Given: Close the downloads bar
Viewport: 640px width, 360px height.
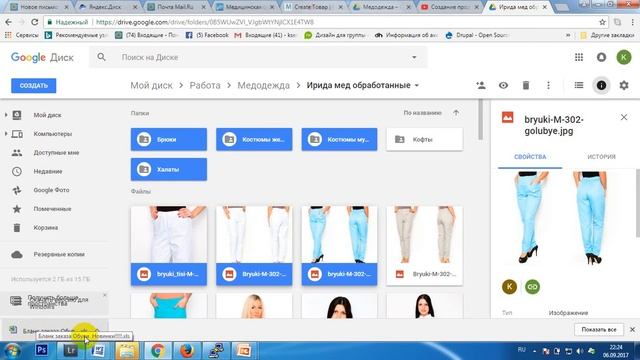Looking at the screenshot, I should pos(632,329).
